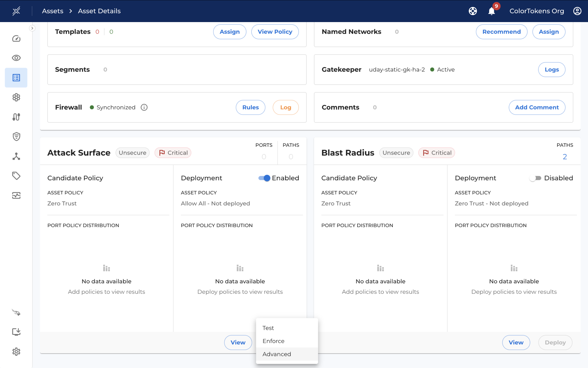Click the Firewall Synchronized info icon
Viewport: 588px width, 368px height.
[x=144, y=107]
